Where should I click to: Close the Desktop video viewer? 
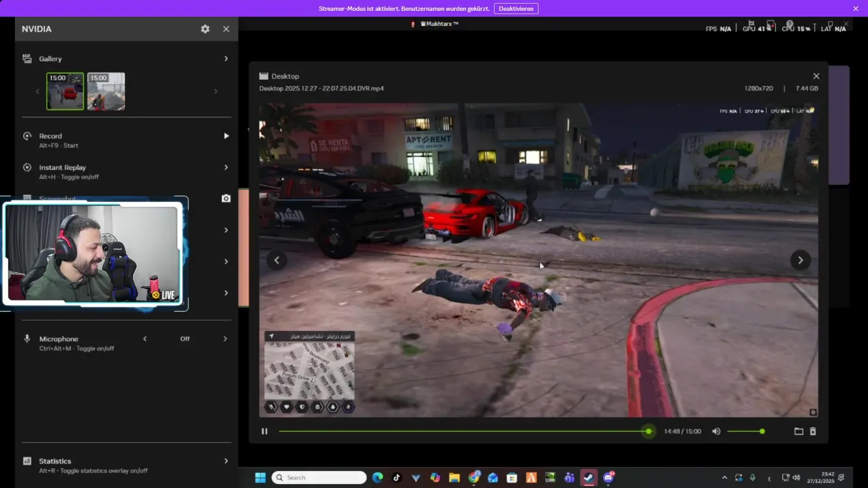[x=816, y=77]
